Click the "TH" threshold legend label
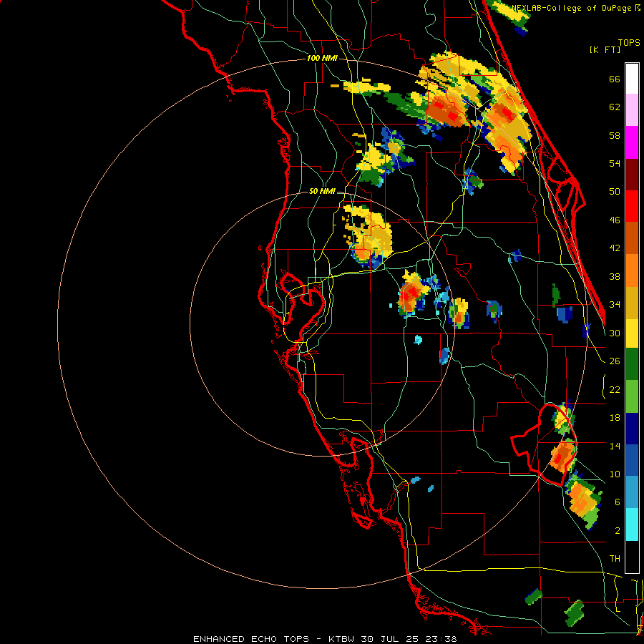The height and width of the screenshot is (644, 644). click(x=615, y=559)
